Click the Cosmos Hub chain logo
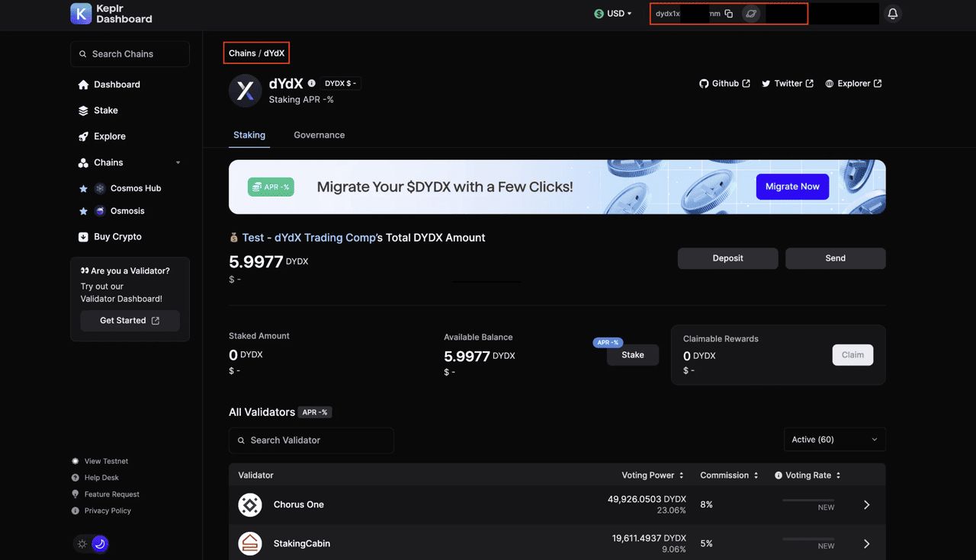This screenshot has height=560, width=976. 100,188
